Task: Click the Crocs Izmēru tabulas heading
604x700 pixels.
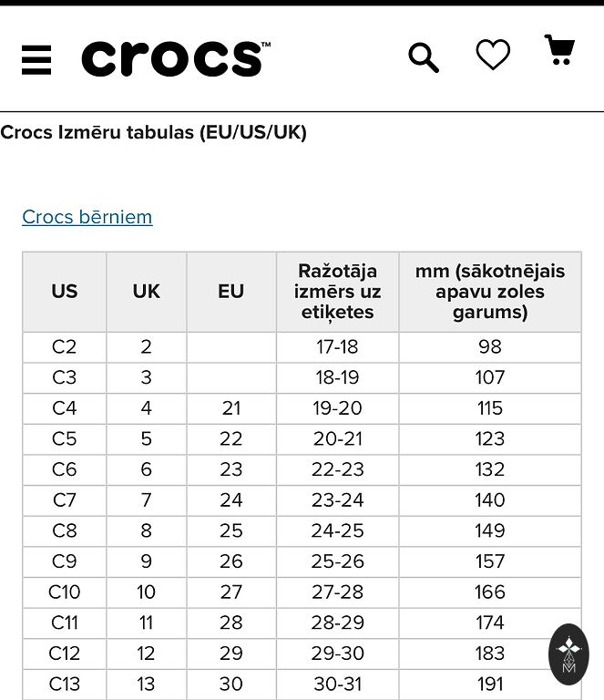Action: (154, 132)
